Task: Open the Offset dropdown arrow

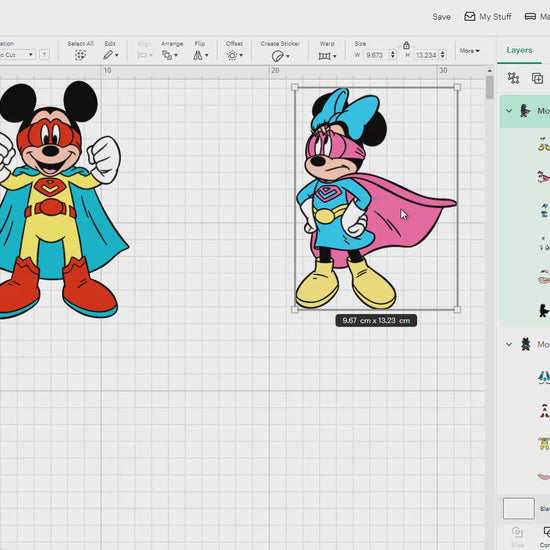Action: point(241,55)
